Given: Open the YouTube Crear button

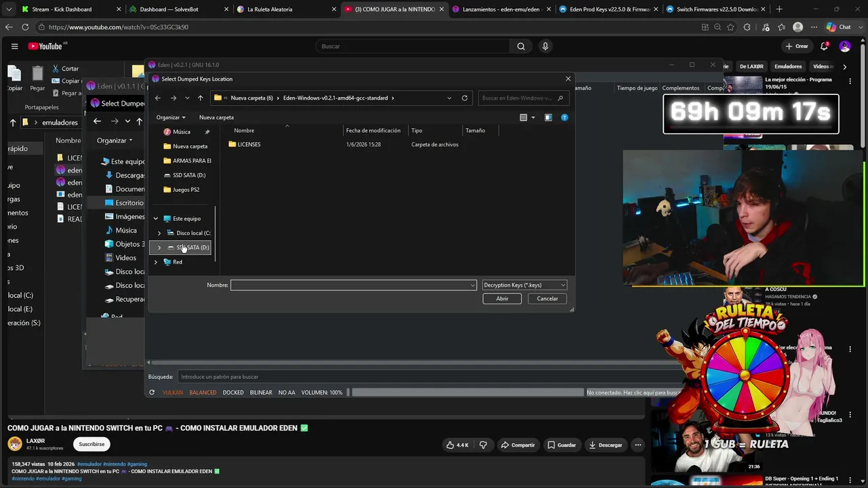Looking at the screenshot, I should [797, 46].
